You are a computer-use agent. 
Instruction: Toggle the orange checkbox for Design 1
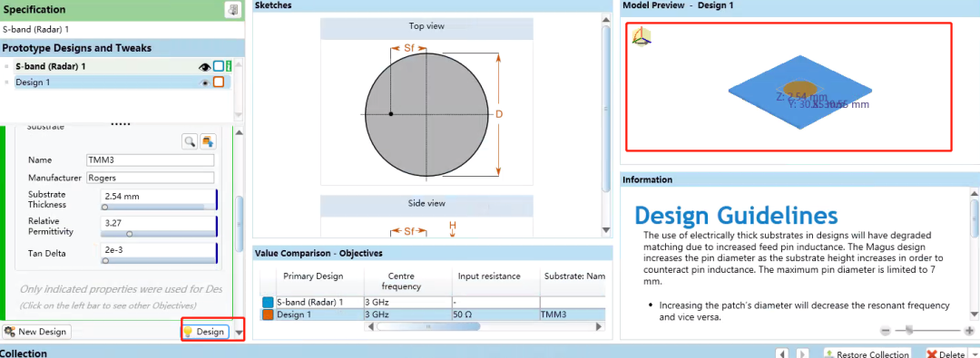click(218, 82)
